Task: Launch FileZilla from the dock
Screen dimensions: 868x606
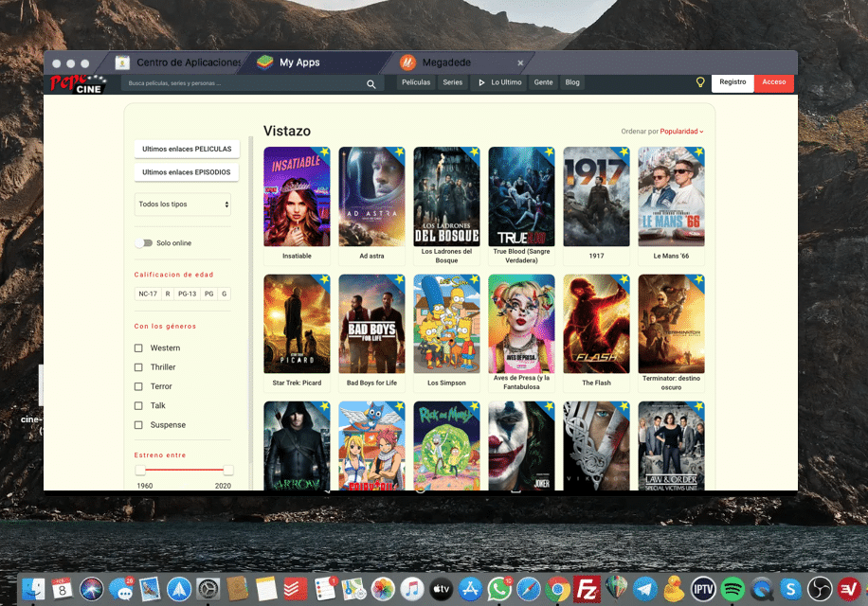Action: coord(585,588)
